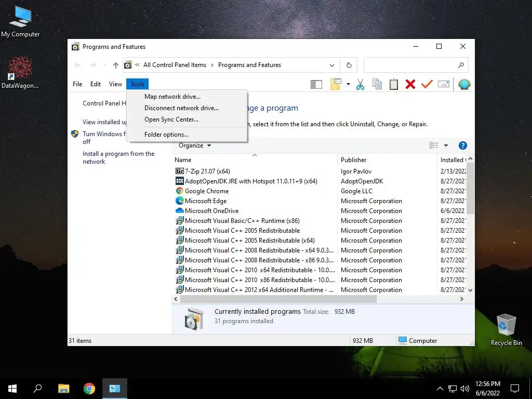The height and width of the screenshot is (399, 532).
Task: Expand the address bar history dropdown
Action: click(x=332, y=65)
